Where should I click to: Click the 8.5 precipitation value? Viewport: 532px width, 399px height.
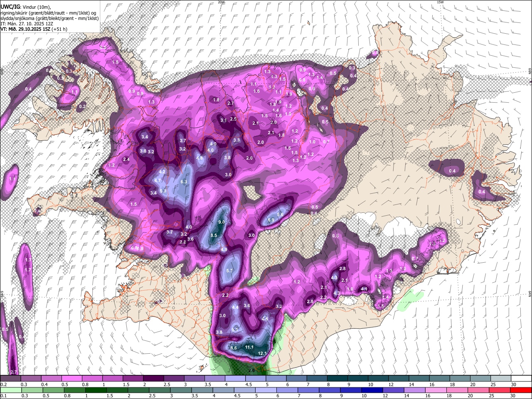click(214, 235)
